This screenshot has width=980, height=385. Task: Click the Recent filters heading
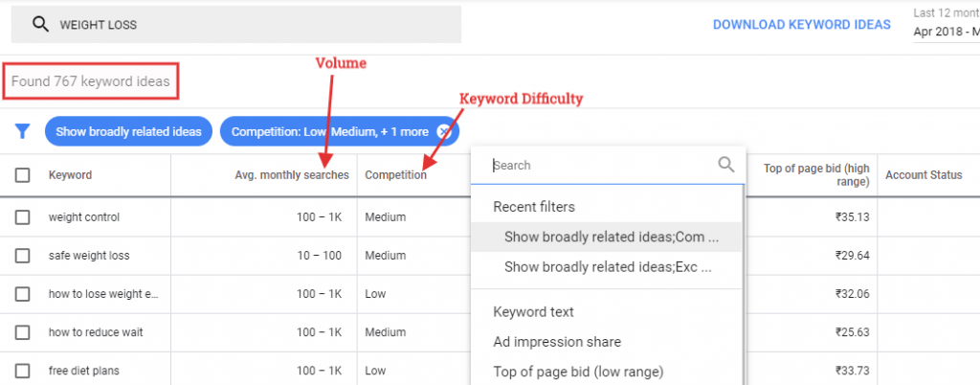(x=534, y=207)
